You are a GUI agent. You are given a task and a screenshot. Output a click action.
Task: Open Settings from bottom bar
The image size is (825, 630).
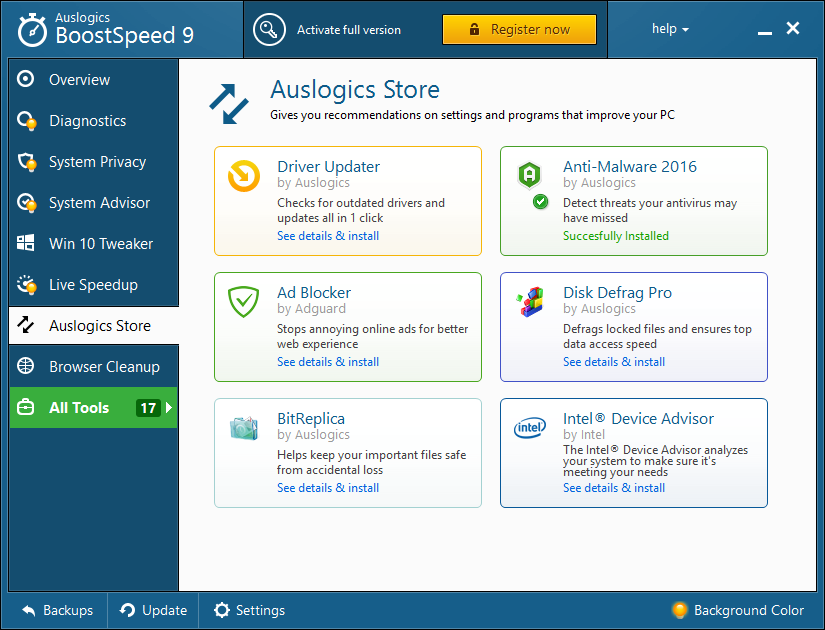[x=249, y=611]
